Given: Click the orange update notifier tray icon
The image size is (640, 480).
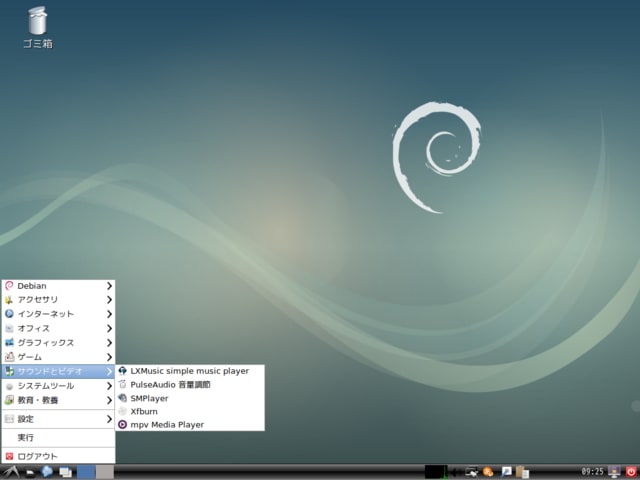Looking at the screenshot, I should coord(488,472).
